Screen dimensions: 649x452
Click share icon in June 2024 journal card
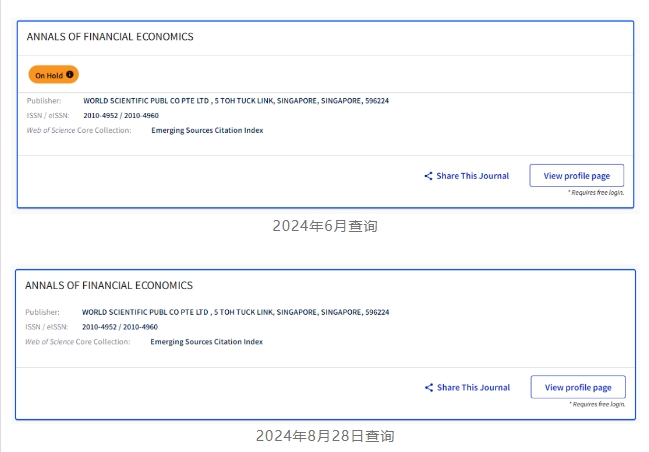tap(428, 176)
